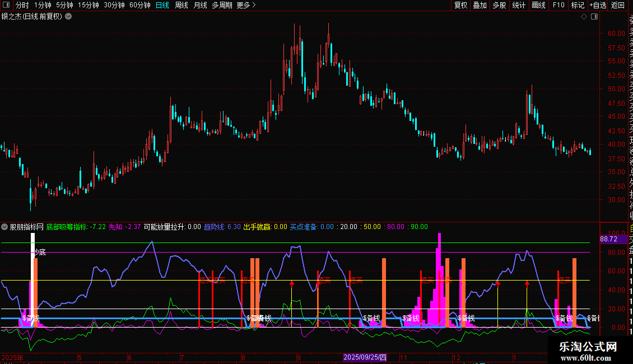Click the diamond marker icon above the chart
633x364 pixels.
(x=584, y=17)
